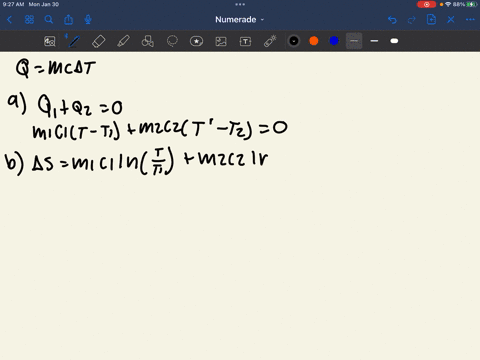Screen dimensions: 480x360
Task: Start audio recording with microphone icon
Action: coord(88,20)
